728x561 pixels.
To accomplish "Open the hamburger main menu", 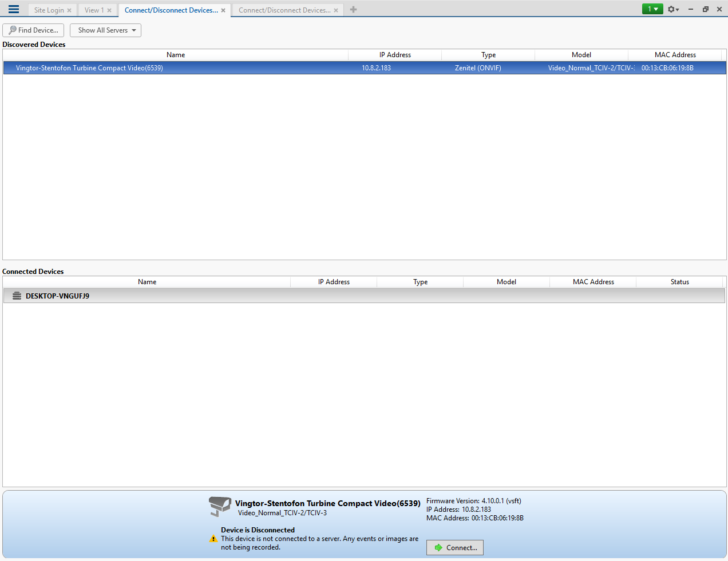I will tap(14, 9).
